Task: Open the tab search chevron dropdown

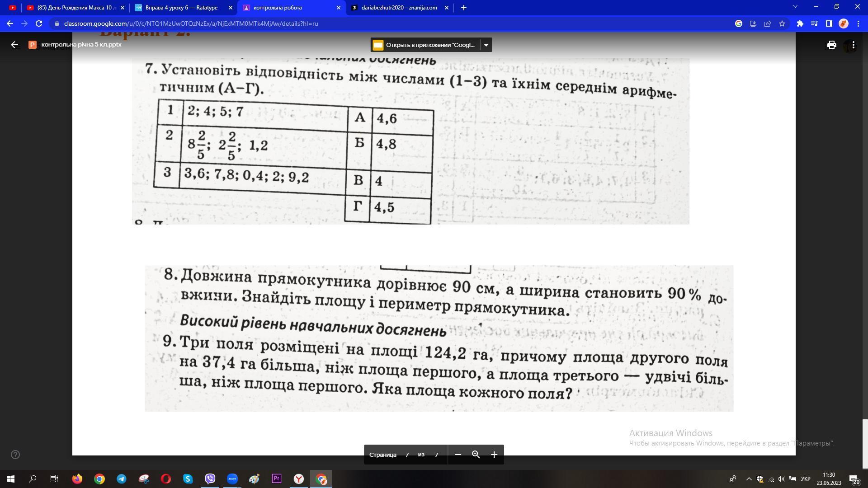Action: tap(795, 7)
